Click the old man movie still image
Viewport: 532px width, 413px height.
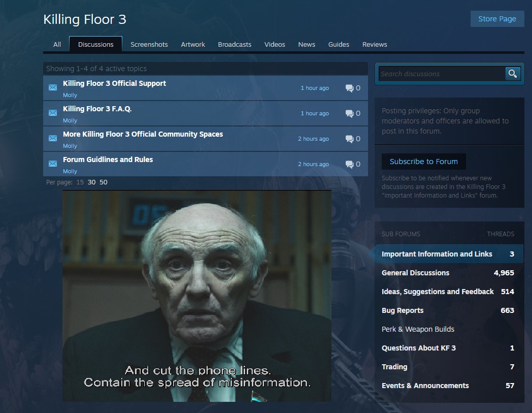pos(197,296)
